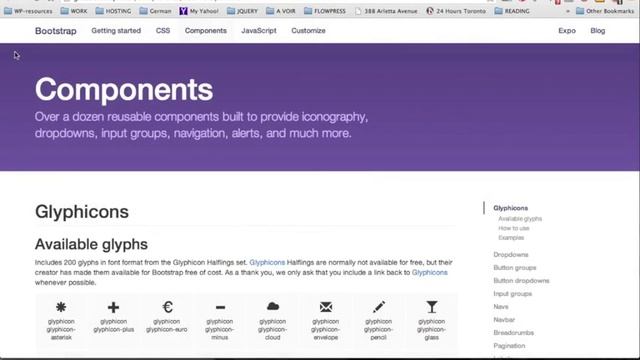Click the euro glyphicon
The width and height of the screenshot is (640, 360).
point(167,307)
